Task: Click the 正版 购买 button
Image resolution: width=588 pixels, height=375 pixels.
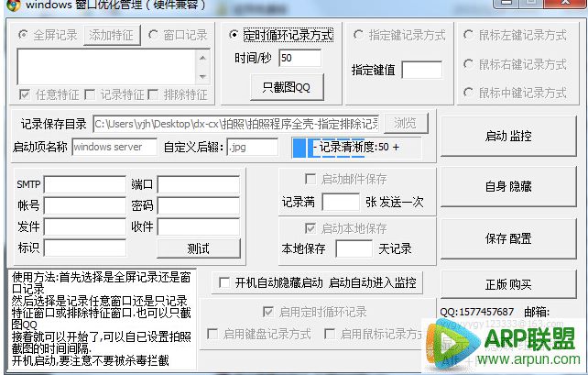Action: coord(508,284)
